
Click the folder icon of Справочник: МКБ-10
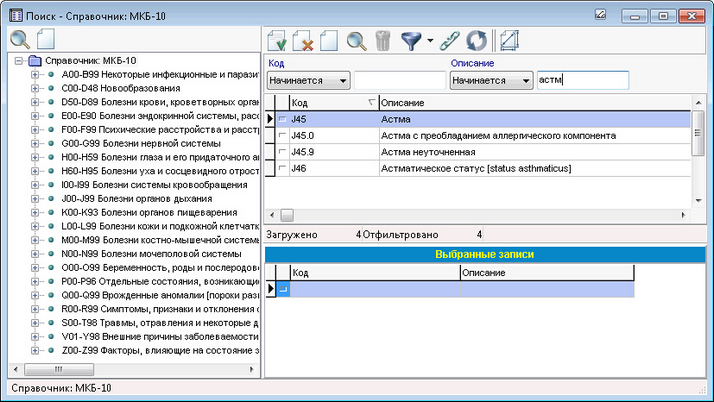click(35, 61)
